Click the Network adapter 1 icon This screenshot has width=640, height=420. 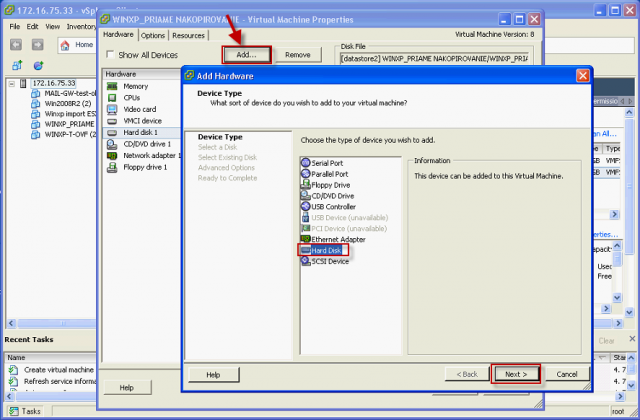coord(112,156)
